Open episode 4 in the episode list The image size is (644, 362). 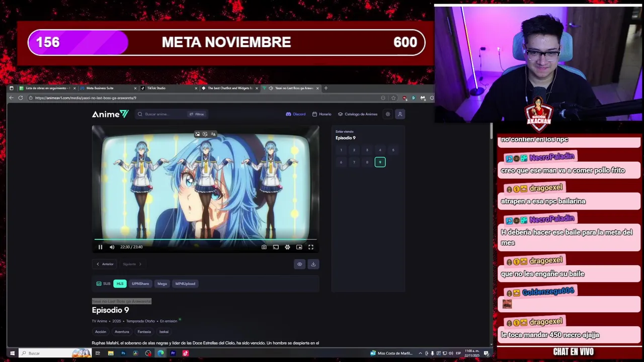click(380, 150)
